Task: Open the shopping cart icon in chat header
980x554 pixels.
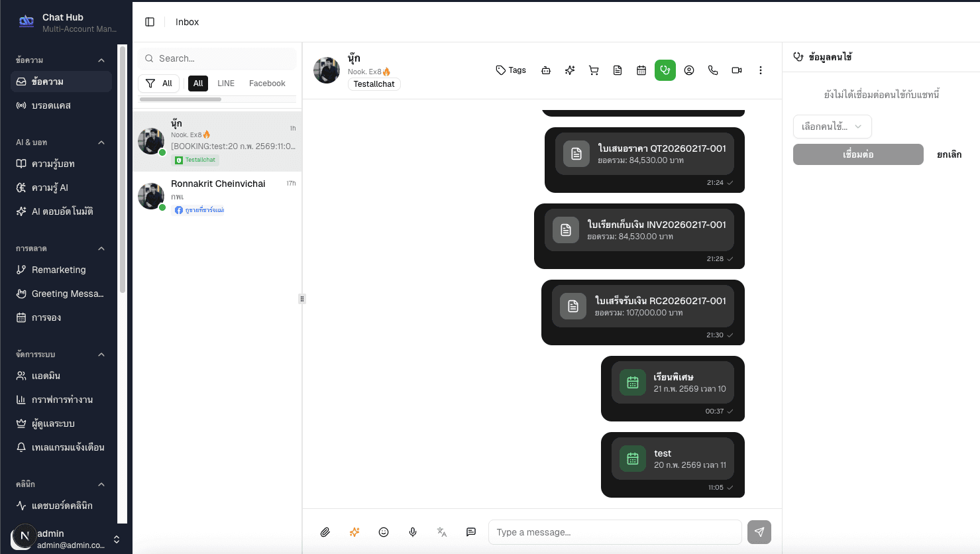Action: pos(594,70)
